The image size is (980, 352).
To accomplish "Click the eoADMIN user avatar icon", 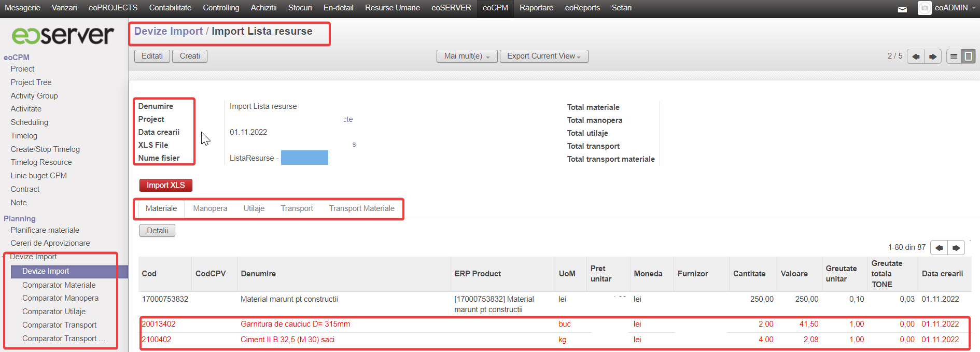I will click(x=924, y=8).
